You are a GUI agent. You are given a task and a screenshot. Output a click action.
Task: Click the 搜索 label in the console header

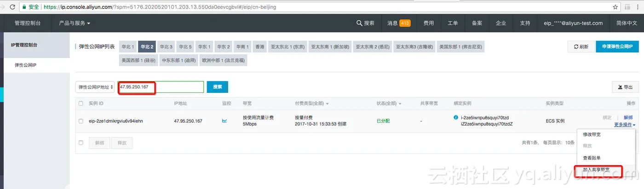[x=369, y=23]
